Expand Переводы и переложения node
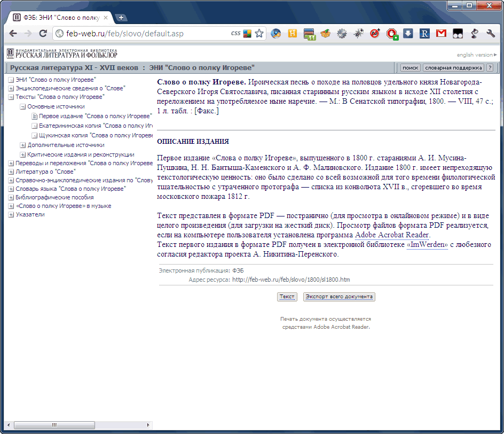Viewport: 504px width, 434px height. coord(11,164)
